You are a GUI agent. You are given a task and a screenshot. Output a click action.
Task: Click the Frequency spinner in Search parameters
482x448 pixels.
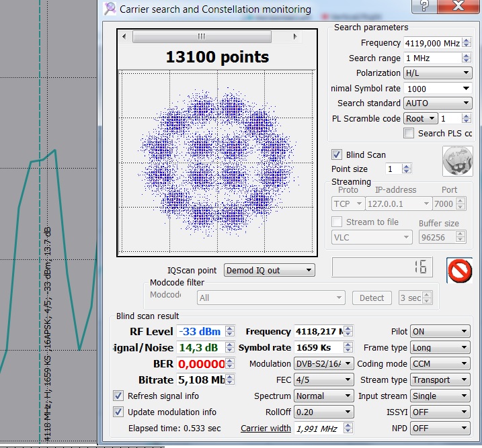(467, 43)
